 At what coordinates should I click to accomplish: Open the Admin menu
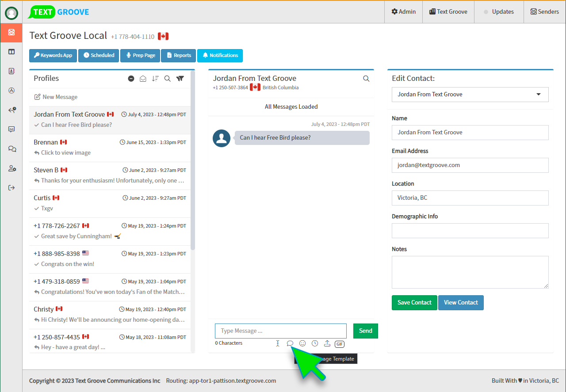tap(403, 12)
